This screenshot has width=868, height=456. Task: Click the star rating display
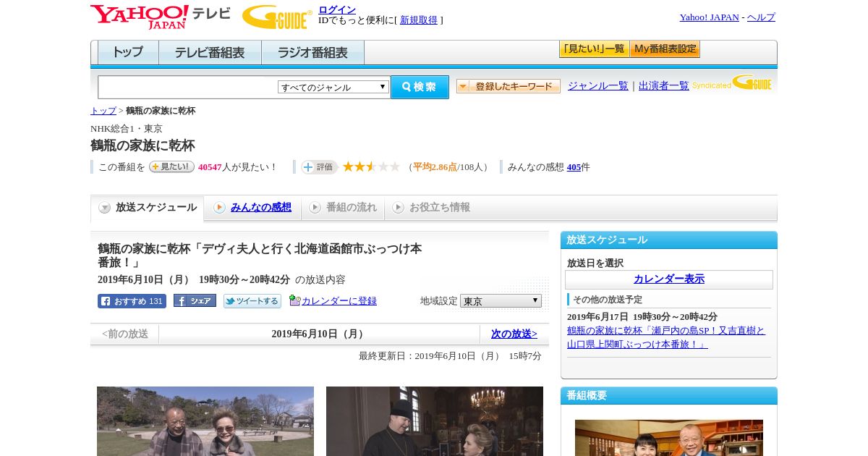(370, 166)
